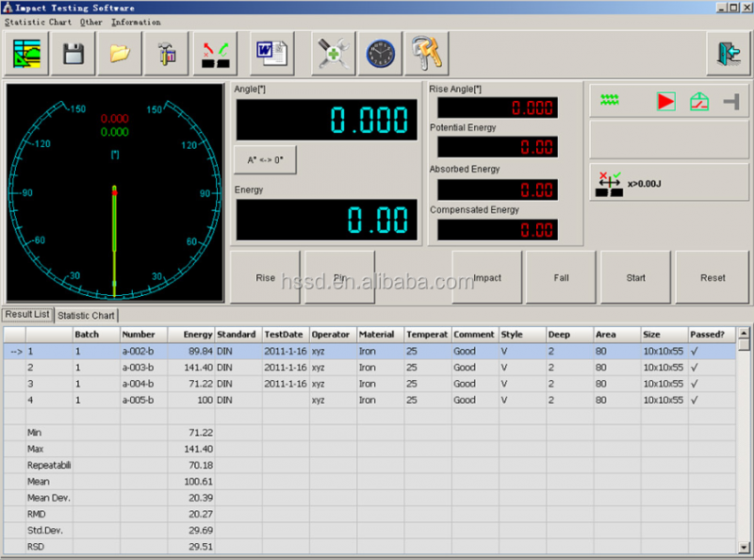The height and width of the screenshot is (560, 754).
Task: Save test results using the floppy disk icon
Action: [x=74, y=54]
